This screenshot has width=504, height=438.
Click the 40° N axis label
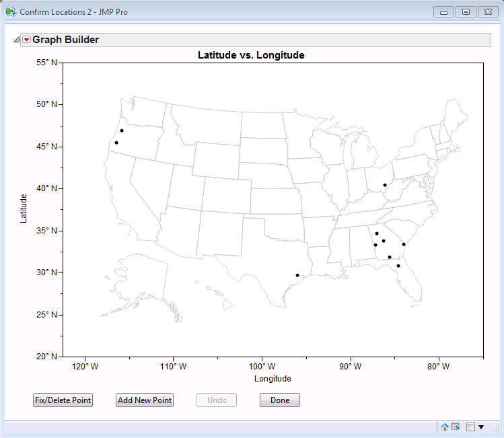pyautogui.click(x=46, y=188)
